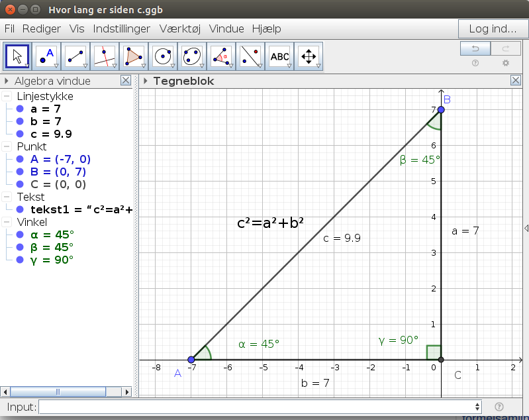529x420 pixels.
Task: Click the β = 45° label in drawing
Action: coord(420,160)
